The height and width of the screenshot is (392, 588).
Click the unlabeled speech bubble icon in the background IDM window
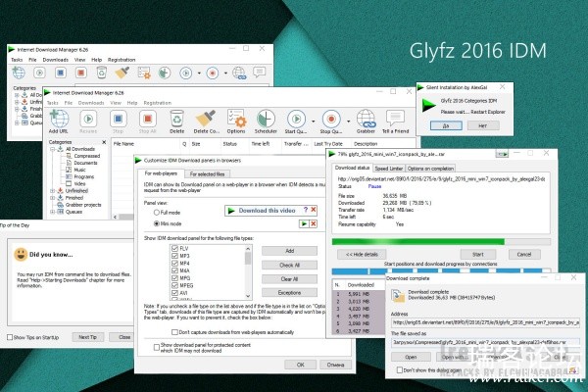[x=259, y=72]
